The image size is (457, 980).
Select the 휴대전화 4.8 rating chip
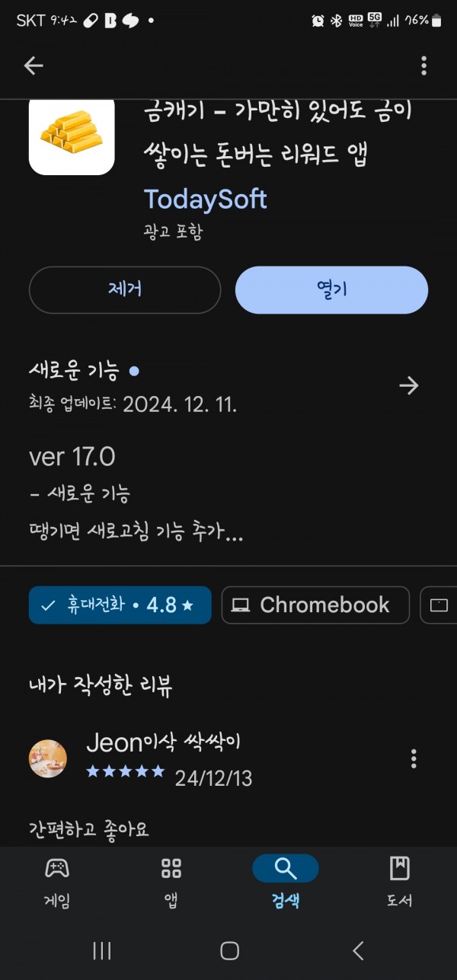120,605
